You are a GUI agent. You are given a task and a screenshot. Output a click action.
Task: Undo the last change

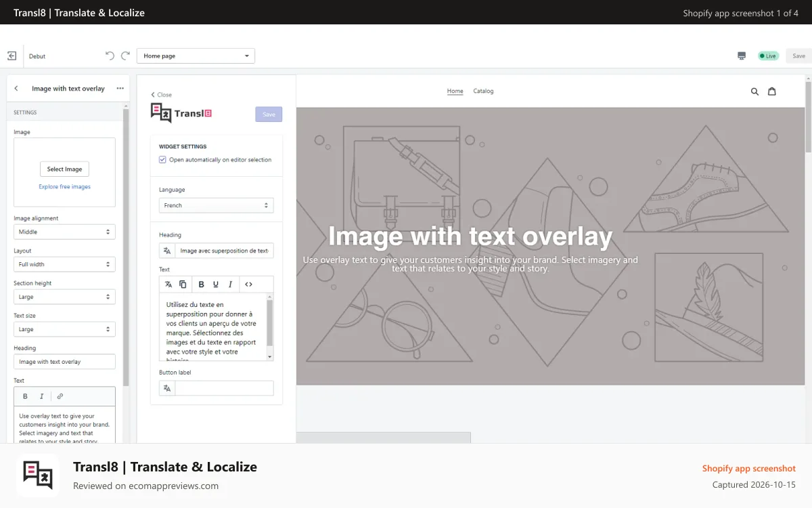pyautogui.click(x=110, y=56)
